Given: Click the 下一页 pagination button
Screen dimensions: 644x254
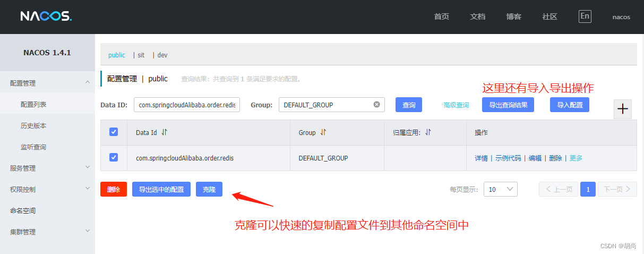Looking at the screenshot, I should [x=617, y=189].
